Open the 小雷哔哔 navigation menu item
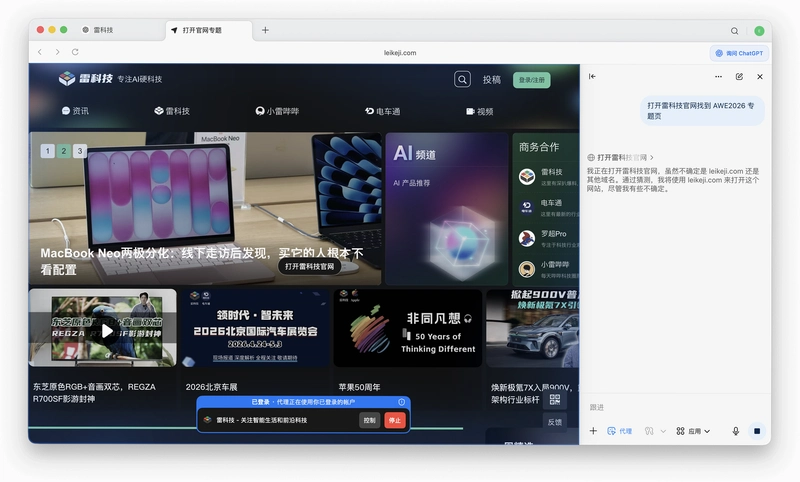Screen dimensions: 800x482 point(278,111)
